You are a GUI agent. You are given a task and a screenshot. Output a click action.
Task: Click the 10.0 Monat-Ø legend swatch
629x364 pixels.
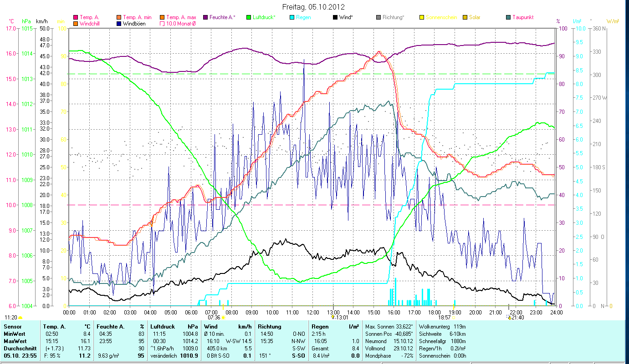[163, 23]
